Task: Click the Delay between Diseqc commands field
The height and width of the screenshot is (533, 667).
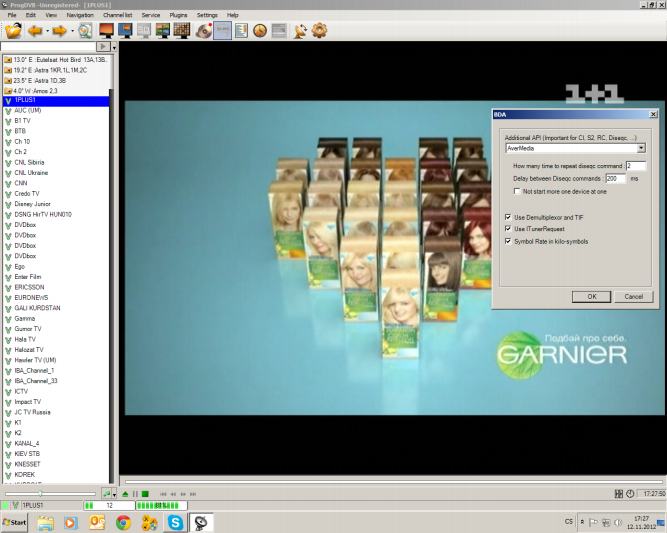Action: coord(615,178)
